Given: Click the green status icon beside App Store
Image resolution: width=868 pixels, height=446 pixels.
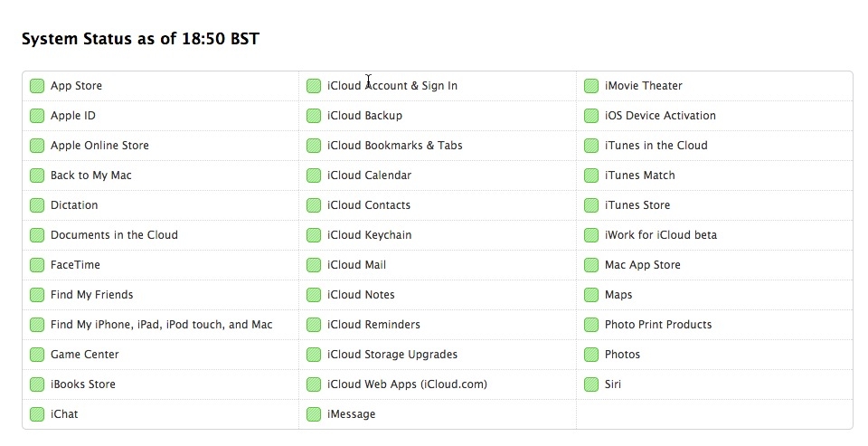Looking at the screenshot, I should click(x=37, y=86).
